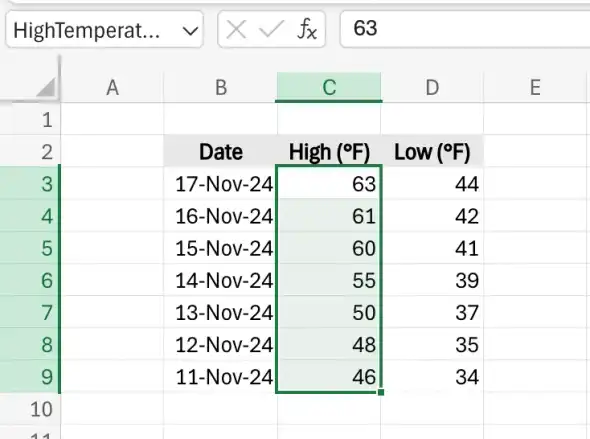Screen dimensions: 590x439
Task: Click the high temperature cell 55
Action: point(329,280)
